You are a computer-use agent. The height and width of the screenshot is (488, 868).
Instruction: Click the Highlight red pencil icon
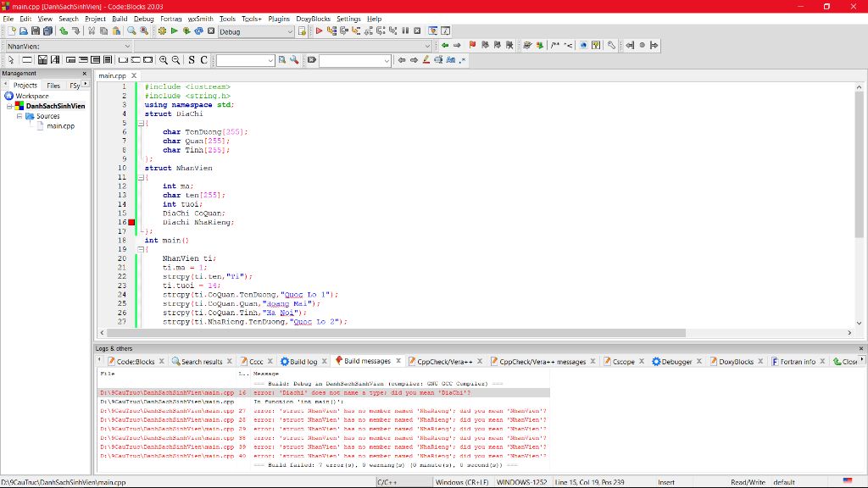(x=426, y=60)
